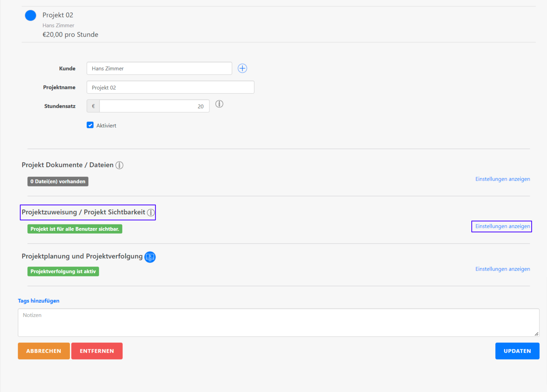Image resolution: width=547 pixels, height=392 pixels.
Task: Click the 'Projektverfolgung ist aktiv' green badge
Action: pyautogui.click(x=63, y=272)
